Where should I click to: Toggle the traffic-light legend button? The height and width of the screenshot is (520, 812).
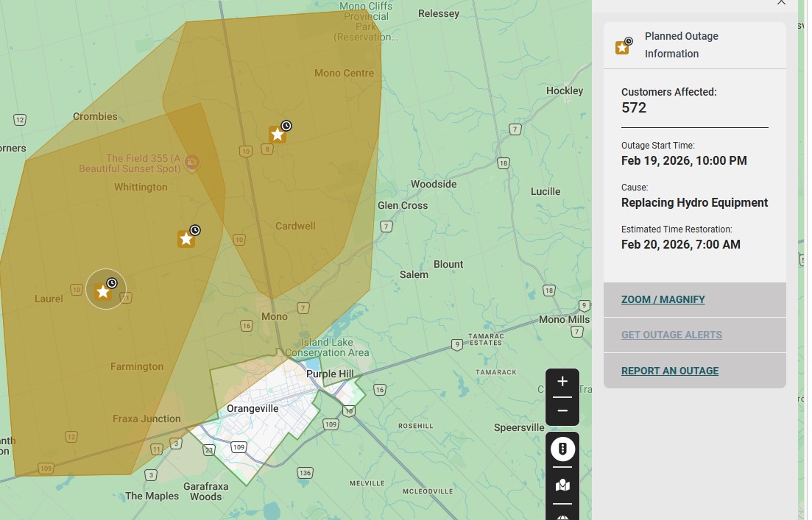click(x=562, y=449)
